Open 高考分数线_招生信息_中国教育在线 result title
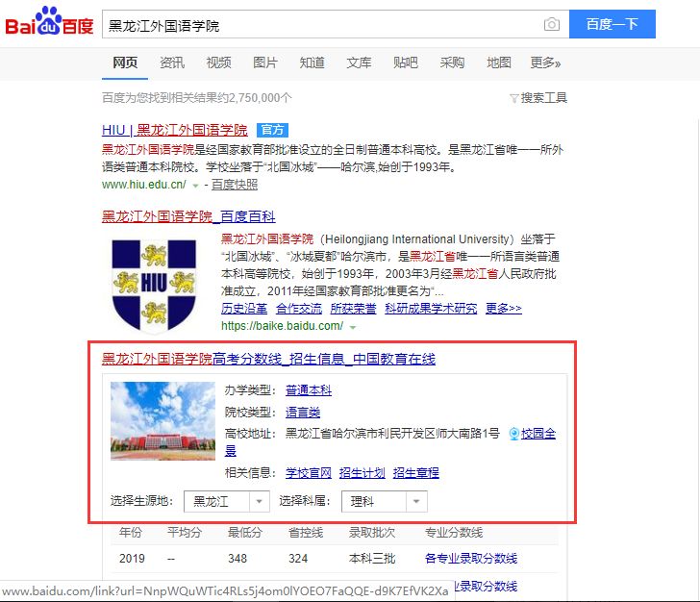This screenshot has width=700, height=602. [x=268, y=359]
